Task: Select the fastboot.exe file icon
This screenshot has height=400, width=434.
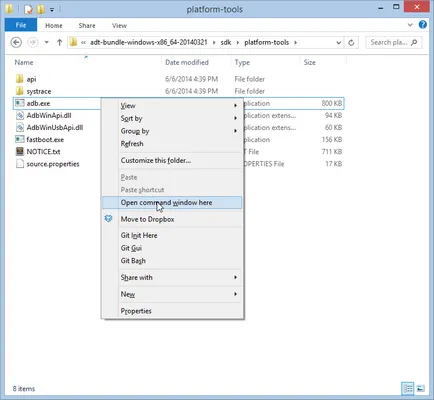Action: click(20, 139)
